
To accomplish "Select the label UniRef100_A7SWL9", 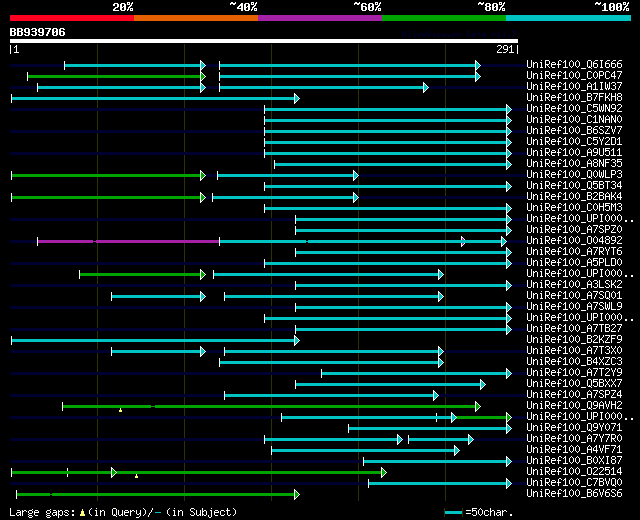I will coord(574,307).
